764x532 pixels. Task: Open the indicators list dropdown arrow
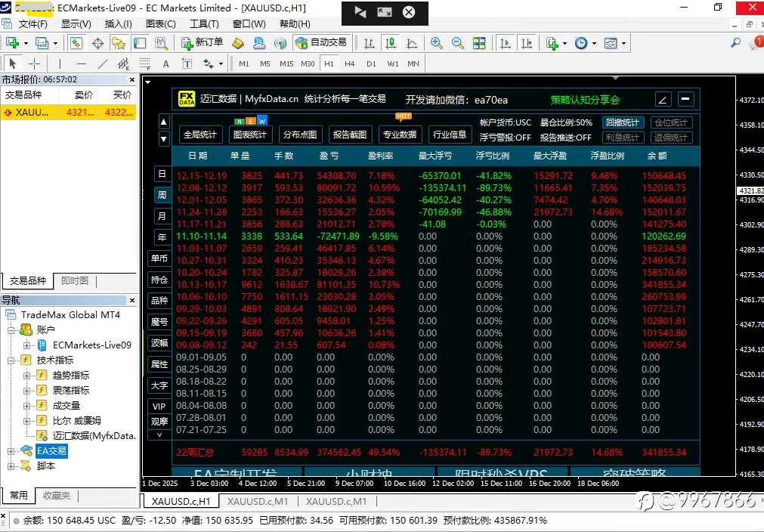point(564,43)
